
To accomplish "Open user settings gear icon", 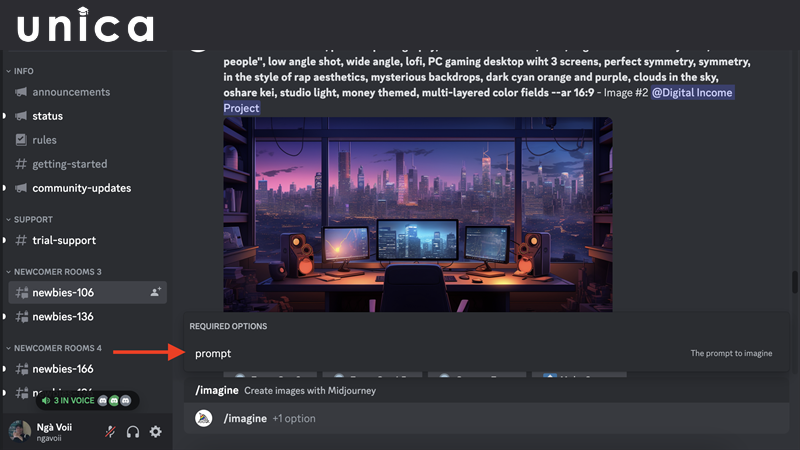I will (156, 432).
